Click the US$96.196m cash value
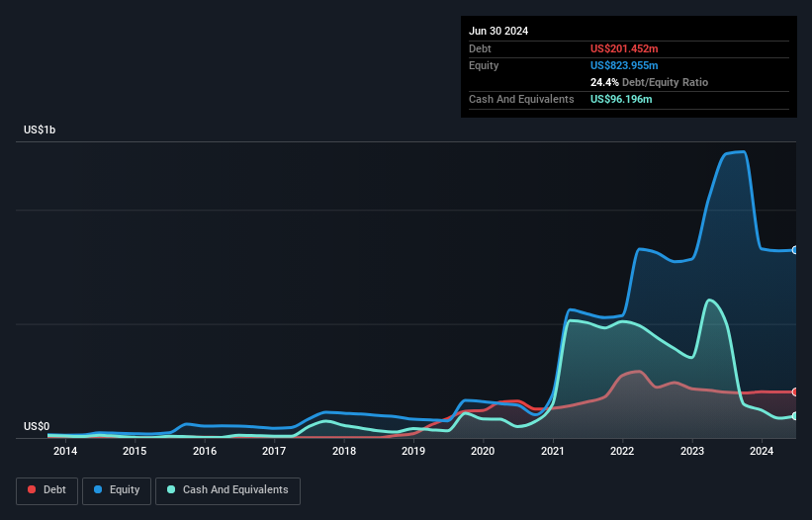Image resolution: width=812 pixels, height=520 pixels. click(x=621, y=99)
